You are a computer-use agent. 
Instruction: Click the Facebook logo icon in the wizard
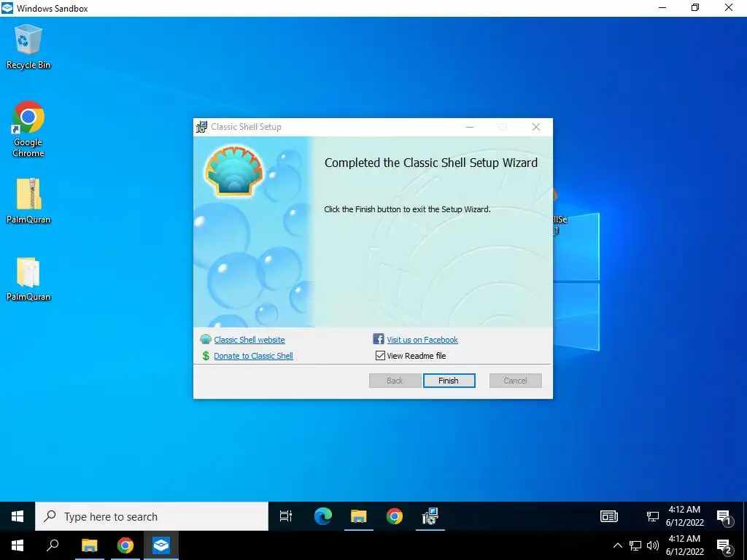coord(379,339)
